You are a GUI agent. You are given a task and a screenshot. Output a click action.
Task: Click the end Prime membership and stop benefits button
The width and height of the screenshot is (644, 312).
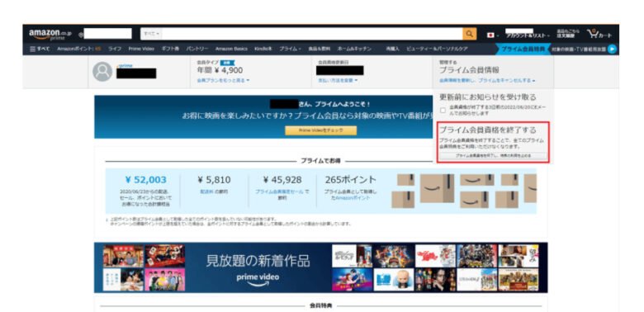click(493, 156)
